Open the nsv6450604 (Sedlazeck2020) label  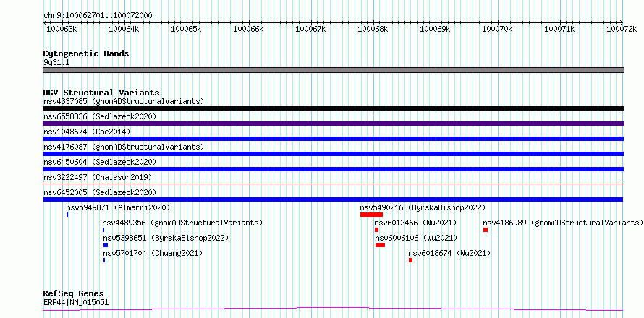tap(100, 162)
